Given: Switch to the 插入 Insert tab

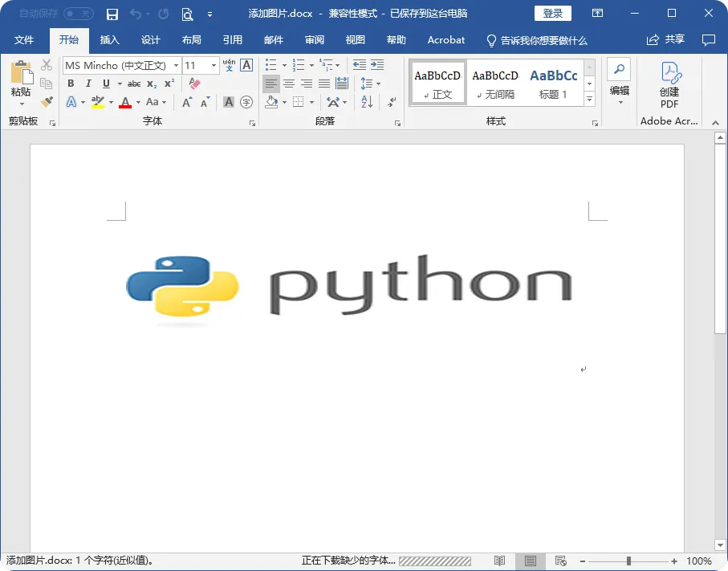Looking at the screenshot, I should tap(110, 40).
